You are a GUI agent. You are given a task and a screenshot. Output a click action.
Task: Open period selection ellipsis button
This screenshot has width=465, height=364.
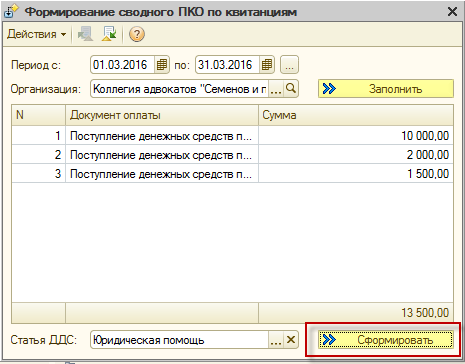click(x=289, y=65)
